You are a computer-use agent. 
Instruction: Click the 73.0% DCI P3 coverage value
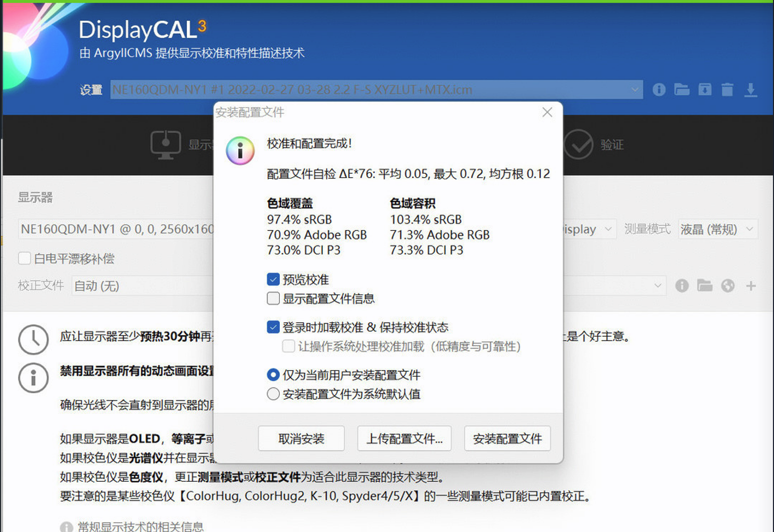click(304, 250)
